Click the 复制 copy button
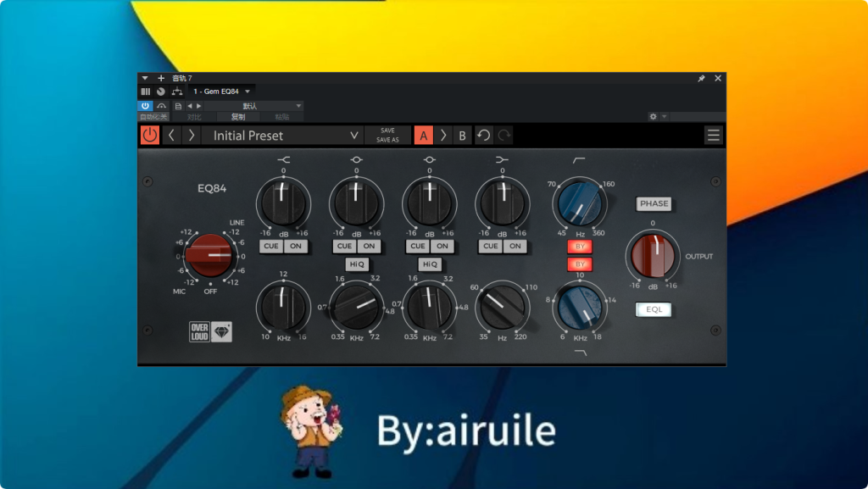Image resolution: width=868 pixels, height=489 pixels. point(238,117)
